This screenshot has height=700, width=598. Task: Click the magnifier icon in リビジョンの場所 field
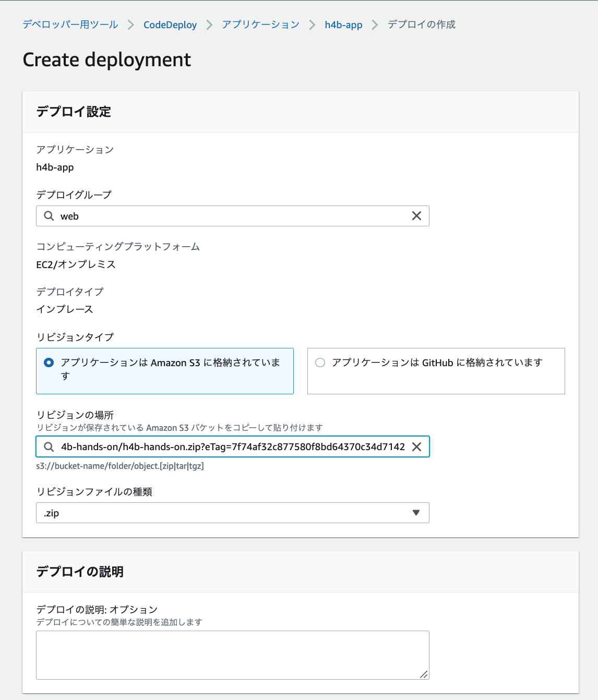click(49, 446)
